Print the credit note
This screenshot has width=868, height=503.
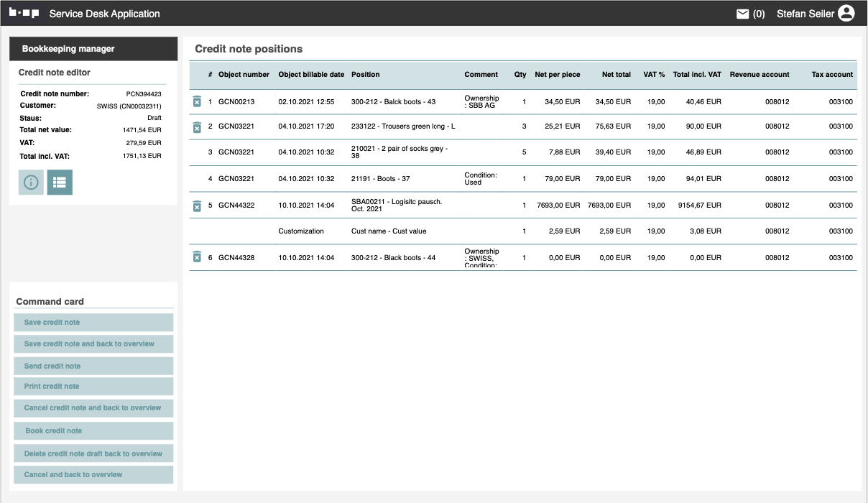pos(93,387)
